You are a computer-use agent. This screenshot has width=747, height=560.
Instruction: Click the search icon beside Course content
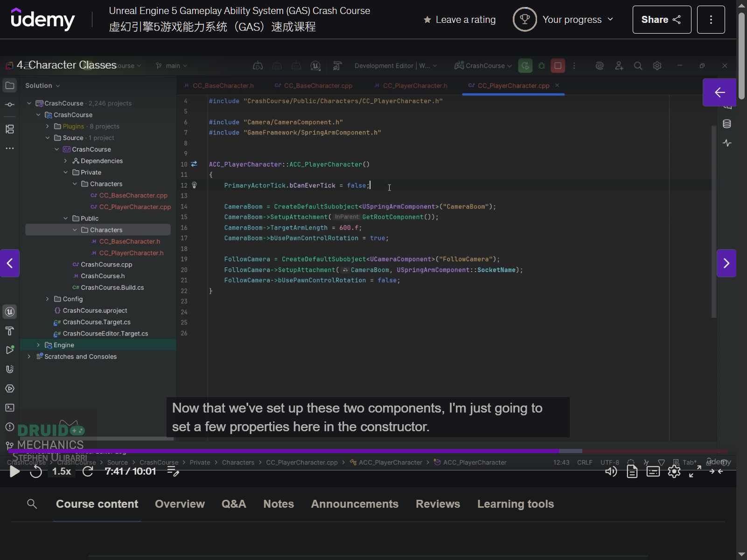(x=32, y=504)
